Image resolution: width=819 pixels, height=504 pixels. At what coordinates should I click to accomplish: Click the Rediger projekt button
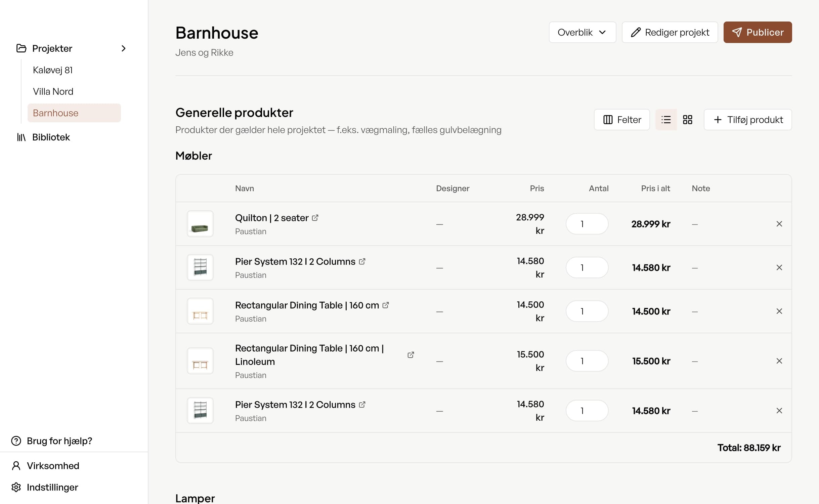(670, 32)
